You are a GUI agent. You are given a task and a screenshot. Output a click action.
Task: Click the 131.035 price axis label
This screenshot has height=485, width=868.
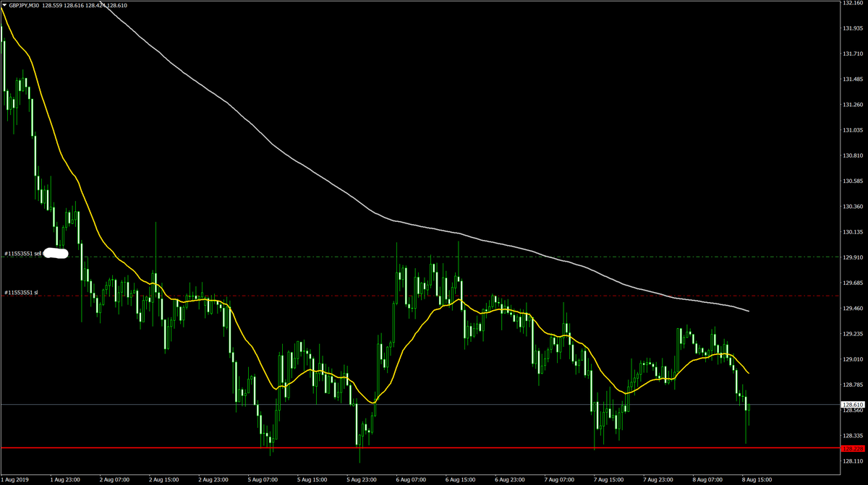click(x=854, y=130)
